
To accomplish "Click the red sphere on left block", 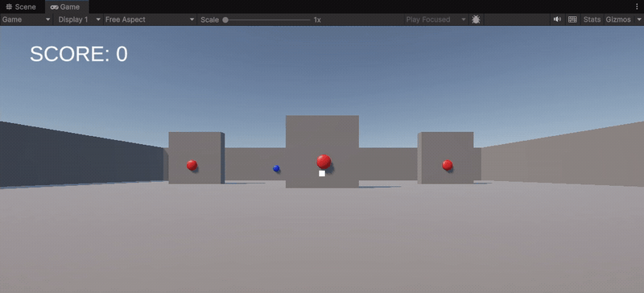I will (192, 165).
